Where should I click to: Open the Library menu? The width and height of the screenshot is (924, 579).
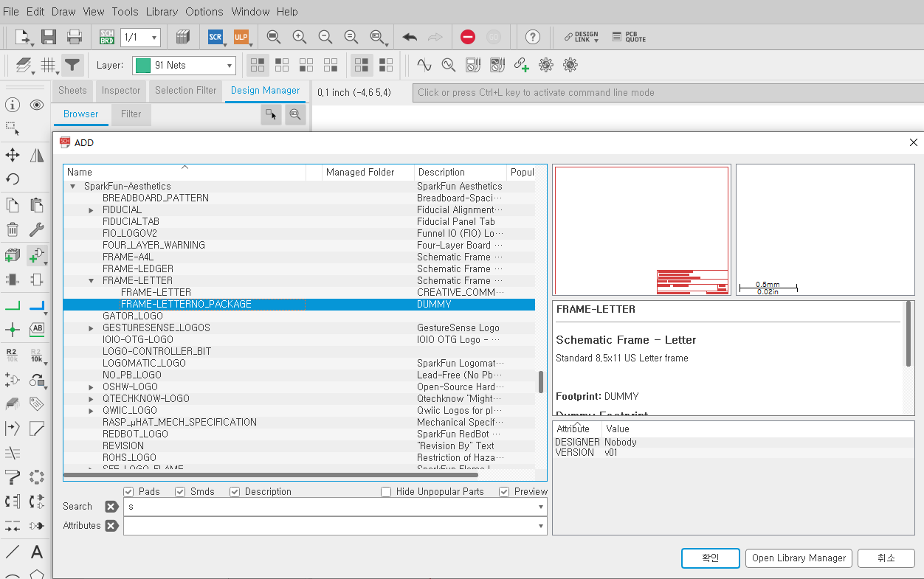162,11
